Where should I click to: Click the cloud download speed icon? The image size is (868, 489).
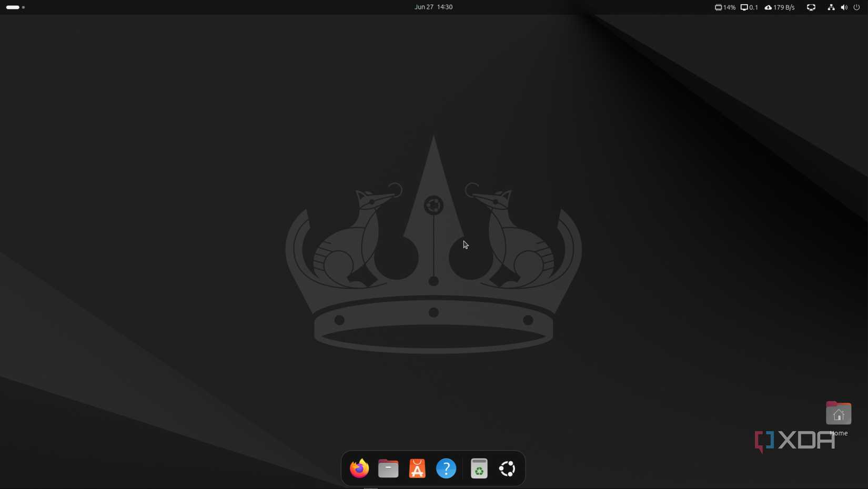click(768, 7)
